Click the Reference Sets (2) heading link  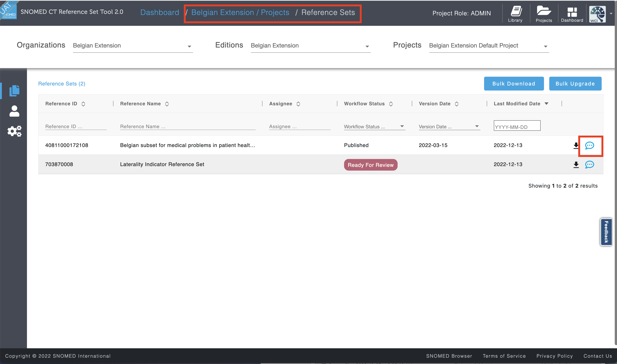point(62,84)
